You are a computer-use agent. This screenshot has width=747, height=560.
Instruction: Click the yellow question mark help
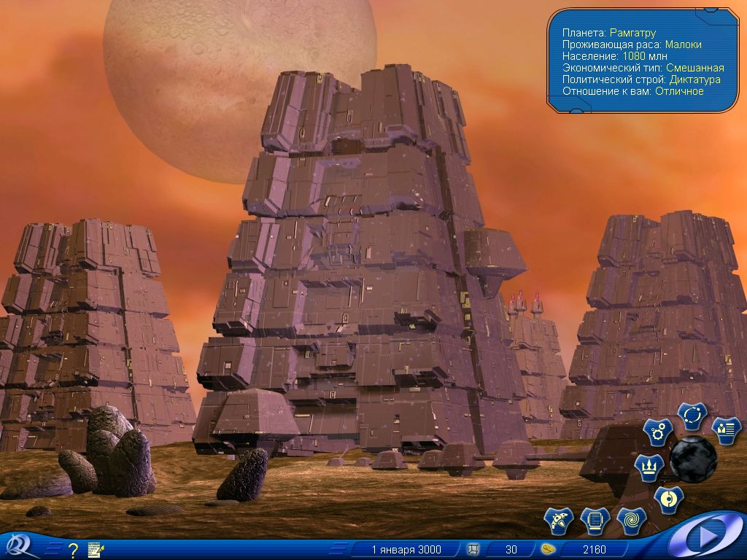point(73,550)
